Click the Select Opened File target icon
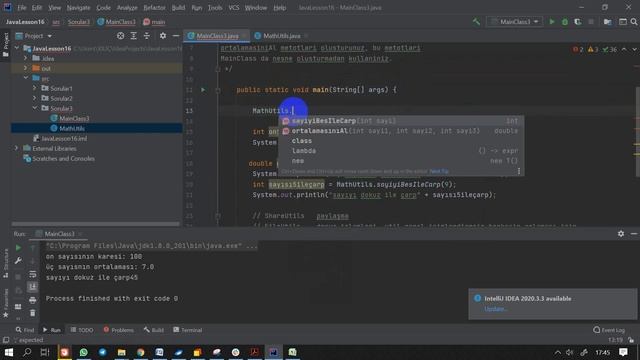 [x=120, y=36]
